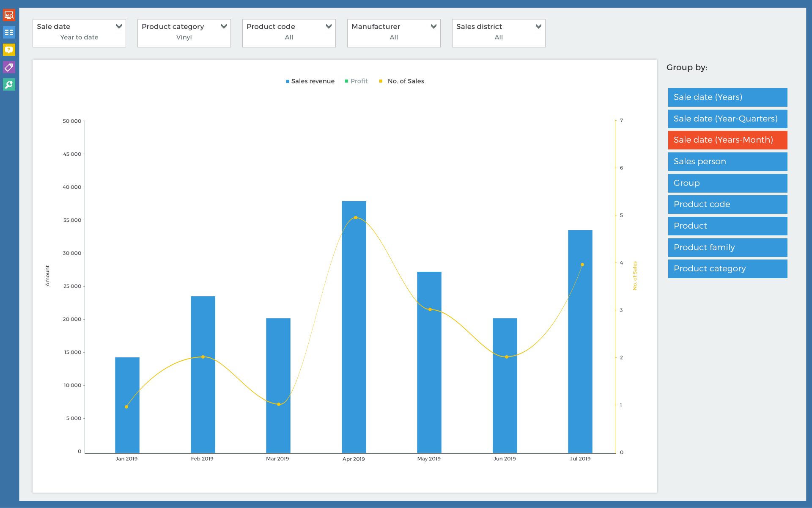Viewport: 812px width, 508px height.
Task: Select the Sales person grouping option
Action: tap(727, 162)
